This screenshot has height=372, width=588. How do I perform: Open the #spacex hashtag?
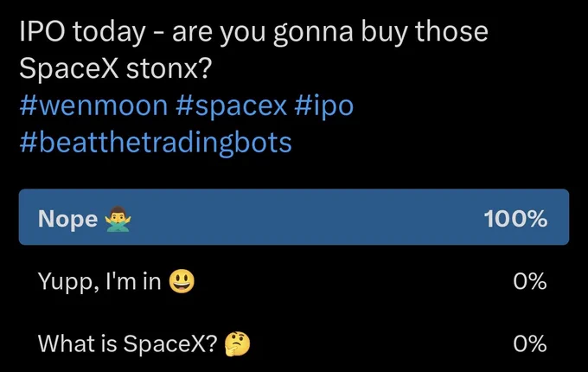231,107
